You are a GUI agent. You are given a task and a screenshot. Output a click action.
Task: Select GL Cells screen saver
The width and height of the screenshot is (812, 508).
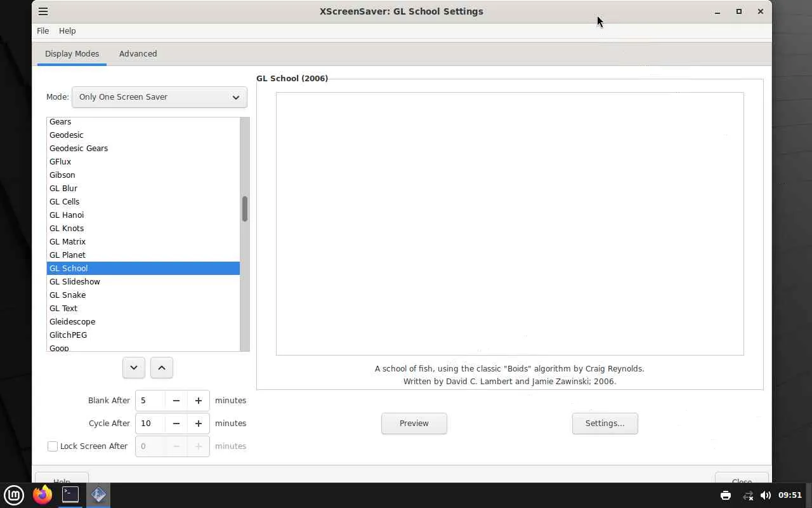pos(143,202)
